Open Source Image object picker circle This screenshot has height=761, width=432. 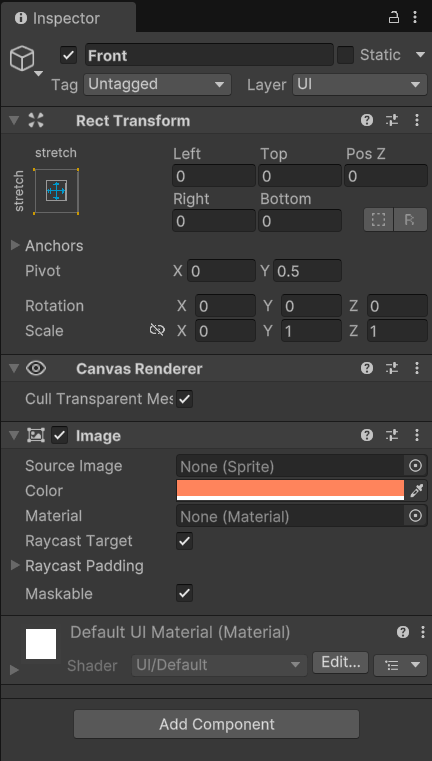(415, 466)
